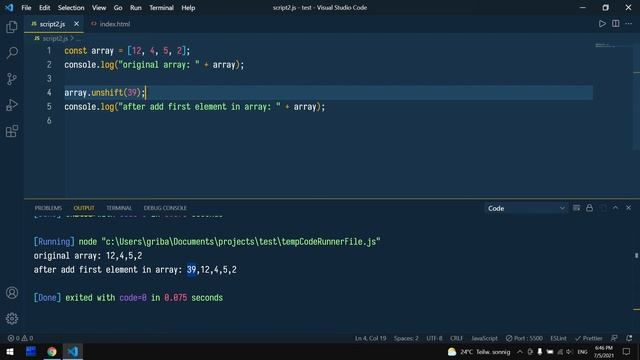Open editor More Actions ellipsis
Image resolution: width=640 pixels, height=360 pixels.
point(629,24)
